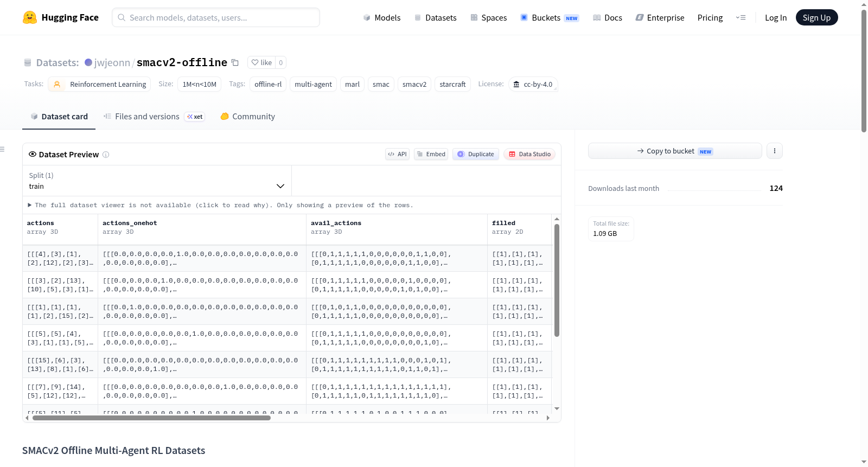Open the Models page
The width and height of the screenshot is (868, 467).
[x=382, y=17]
